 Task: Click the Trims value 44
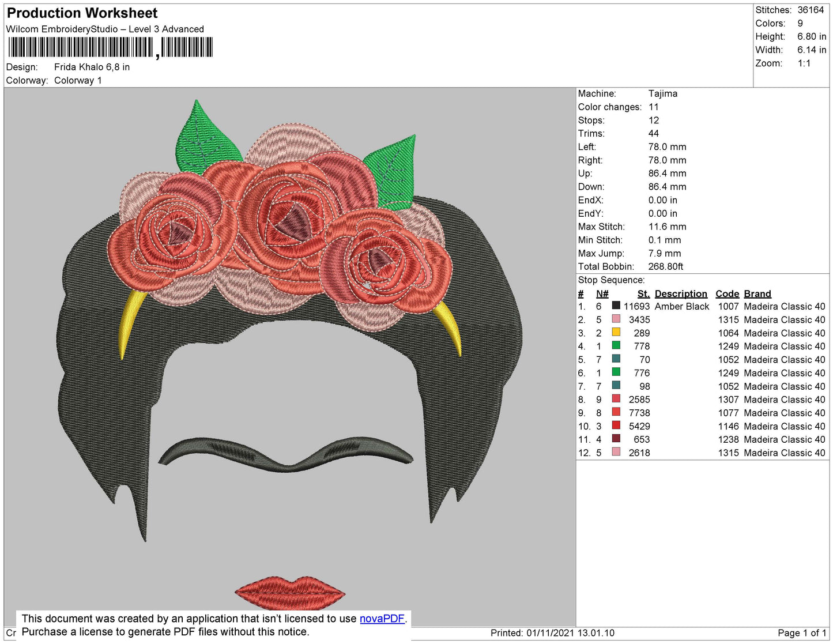[x=654, y=133]
